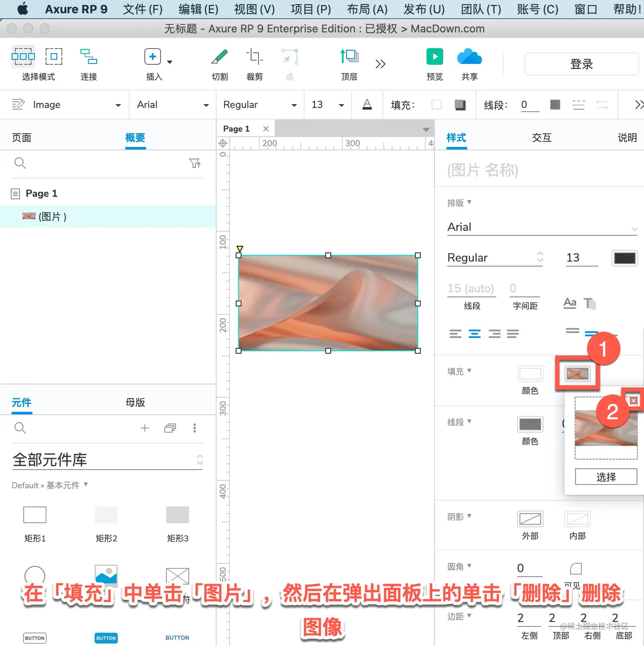Click the intersected selection mode icon
Viewport: 644px width, 646px height.
pyautogui.click(x=23, y=56)
